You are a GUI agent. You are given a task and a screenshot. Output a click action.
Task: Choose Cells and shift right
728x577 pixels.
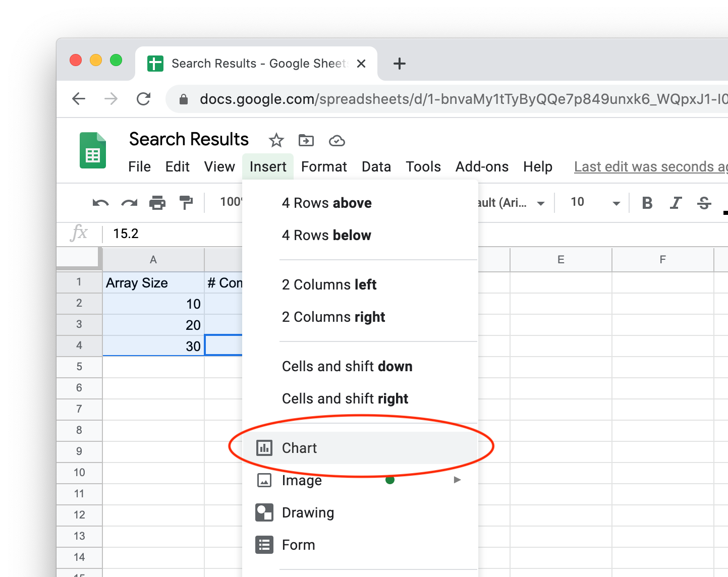click(x=360, y=398)
